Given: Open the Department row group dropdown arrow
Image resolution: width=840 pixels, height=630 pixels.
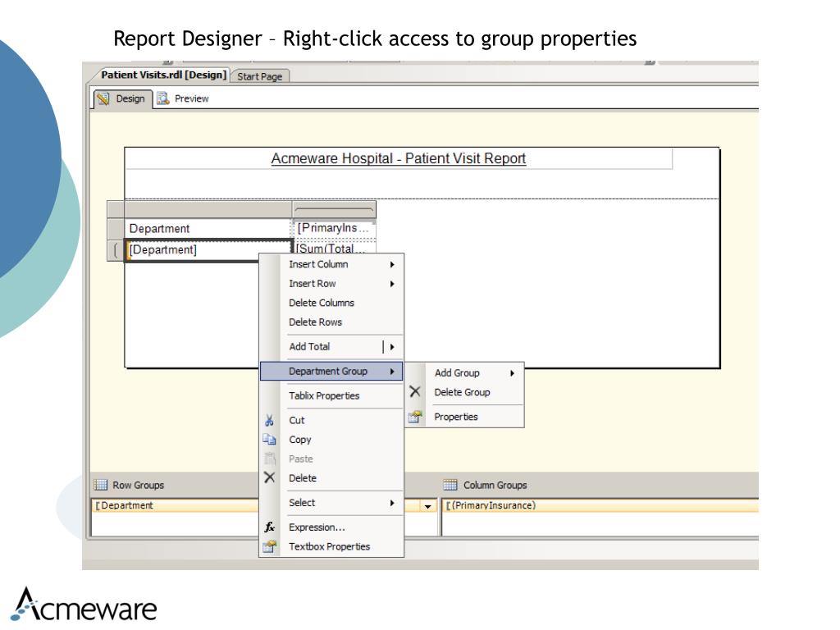Looking at the screenshot, I should click(x=427, y=506).
